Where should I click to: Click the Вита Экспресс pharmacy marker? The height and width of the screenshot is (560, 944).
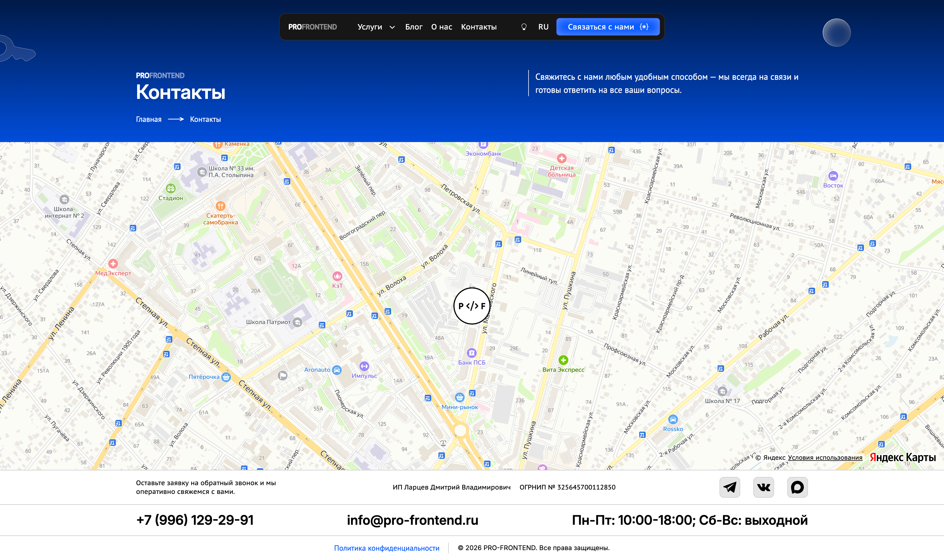[x=563, y=360]
